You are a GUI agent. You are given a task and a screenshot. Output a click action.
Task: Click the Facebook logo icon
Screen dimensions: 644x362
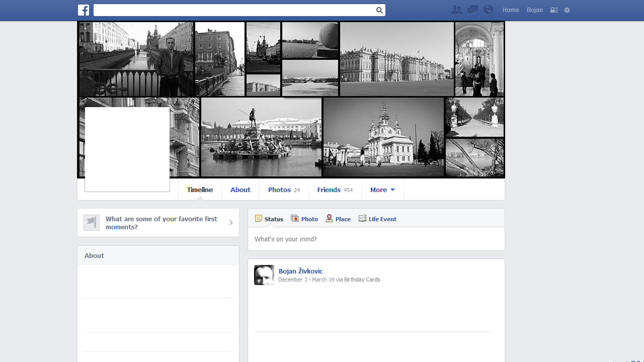click(84, 10)
